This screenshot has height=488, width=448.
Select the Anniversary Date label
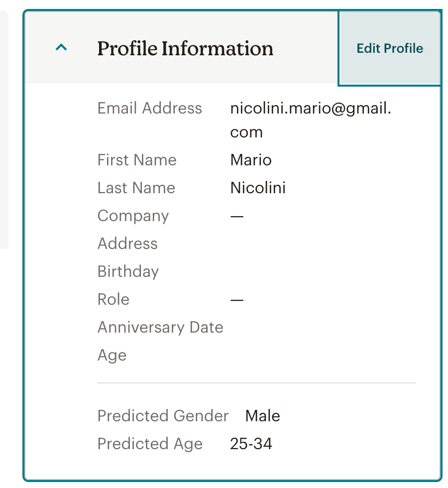[160, 327]
